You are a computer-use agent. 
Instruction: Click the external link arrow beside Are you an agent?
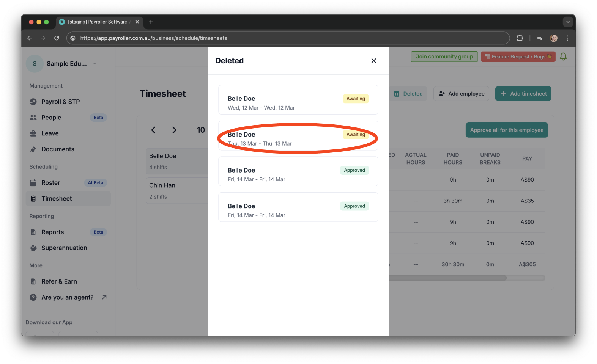[x=104, y=297]
